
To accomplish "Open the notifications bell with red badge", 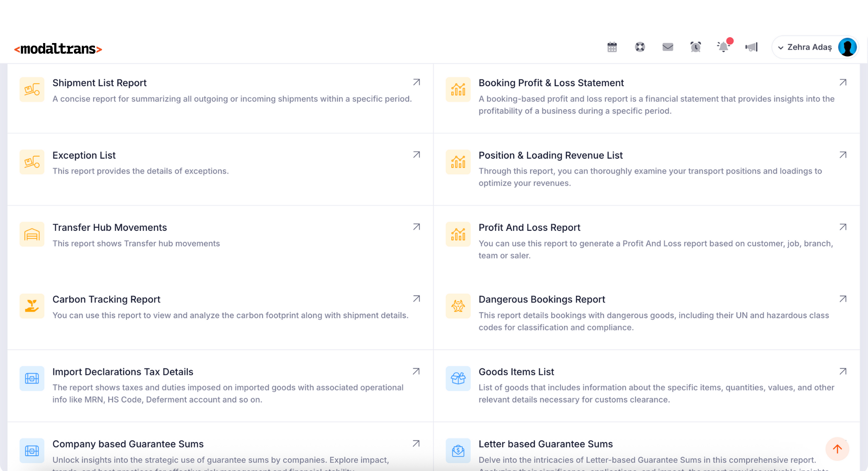I will 723,47.
